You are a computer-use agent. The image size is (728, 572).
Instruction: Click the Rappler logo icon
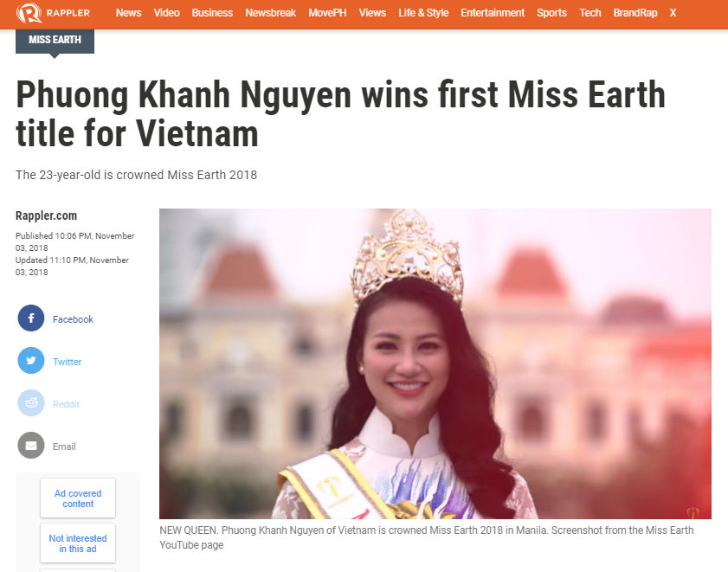click(x=29, y=12)
